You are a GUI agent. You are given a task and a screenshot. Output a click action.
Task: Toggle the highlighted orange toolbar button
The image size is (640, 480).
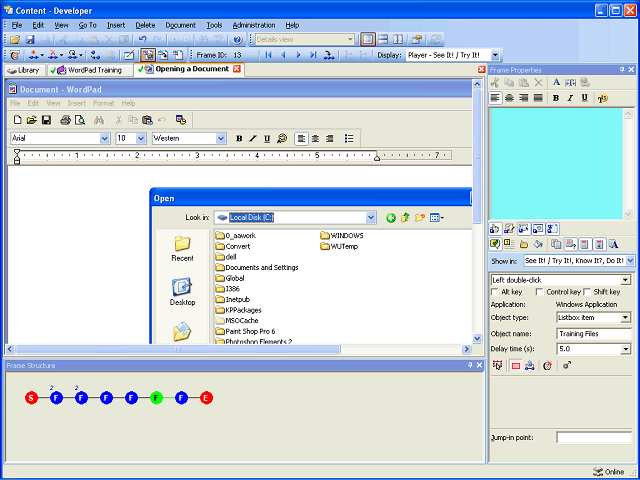tap(147, 55)
